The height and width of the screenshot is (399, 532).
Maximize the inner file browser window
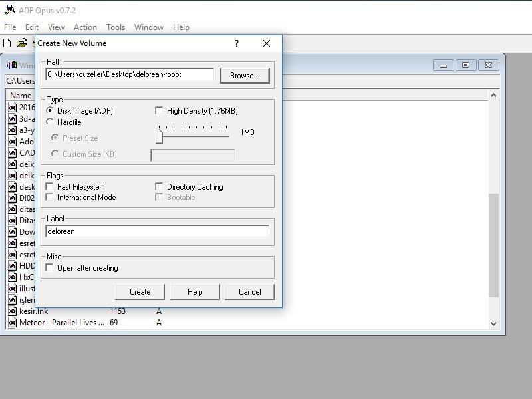[466, 65]
